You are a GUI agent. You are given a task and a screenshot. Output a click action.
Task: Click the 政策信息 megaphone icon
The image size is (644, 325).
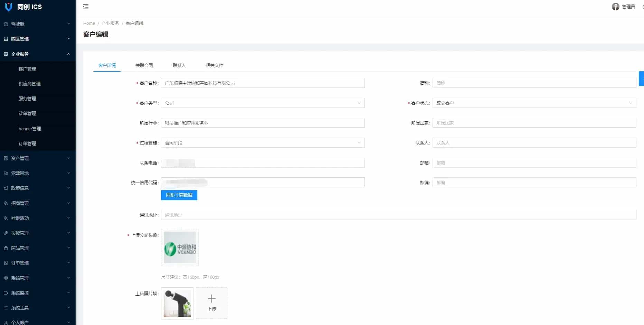6,188
